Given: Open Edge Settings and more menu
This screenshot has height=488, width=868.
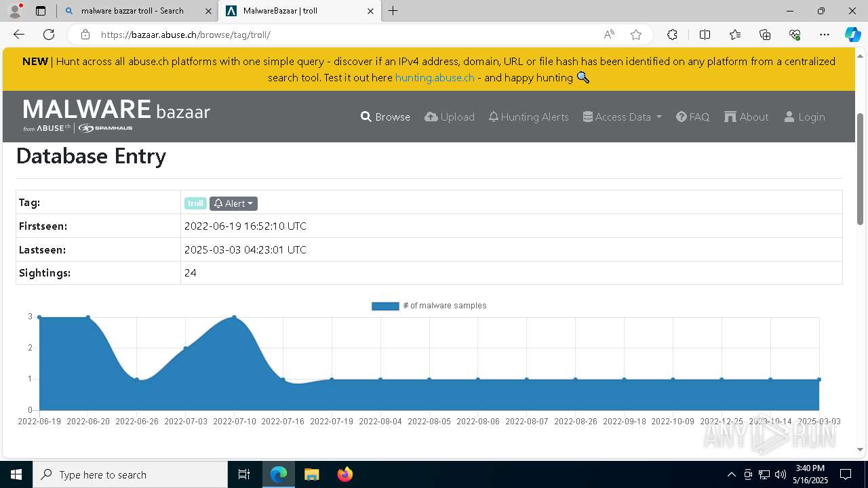Looking at the screenshot, I should pos(825,35).
